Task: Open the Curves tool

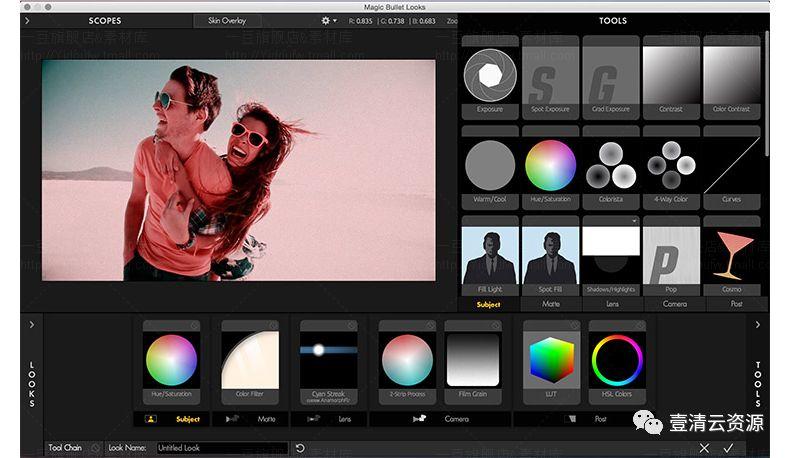Action: pos(732,168)
